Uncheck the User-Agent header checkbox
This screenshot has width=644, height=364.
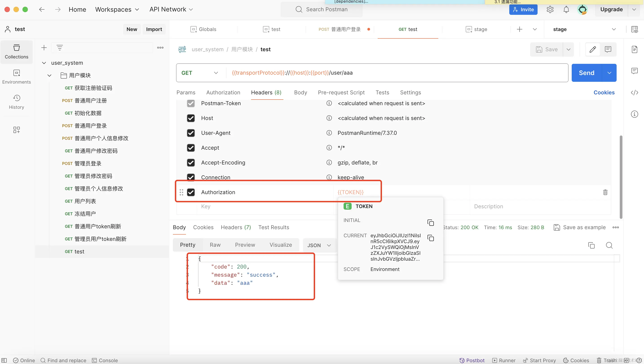pos(191,133)
